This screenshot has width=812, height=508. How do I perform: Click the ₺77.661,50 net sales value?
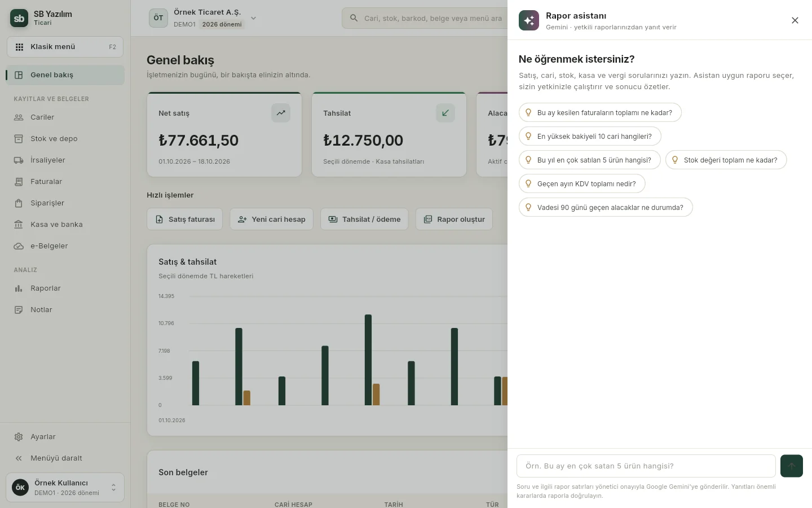coord(198,140)
